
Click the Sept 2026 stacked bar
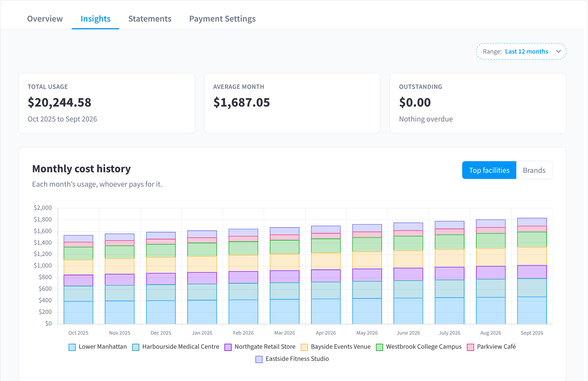(532, 271)
